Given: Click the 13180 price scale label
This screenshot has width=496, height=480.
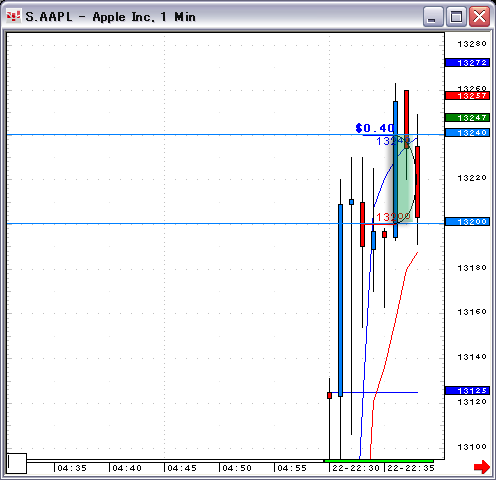Looking at the screenshot, I should (x=472, y=268).
